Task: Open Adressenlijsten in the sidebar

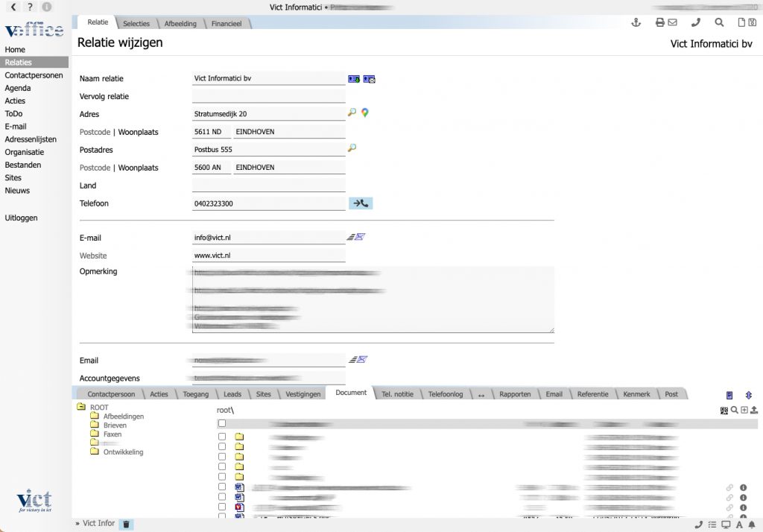Action: coord(31,139)
